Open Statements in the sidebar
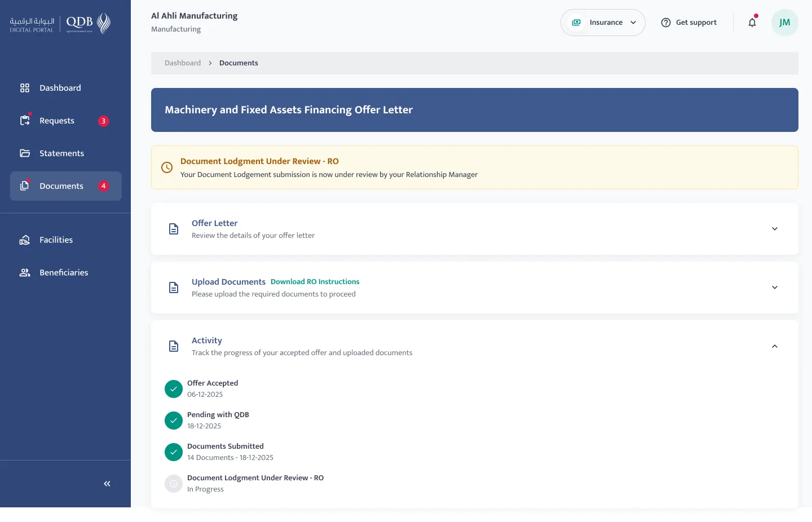This screenshot has height=522, width=812. tap(66, 153)
